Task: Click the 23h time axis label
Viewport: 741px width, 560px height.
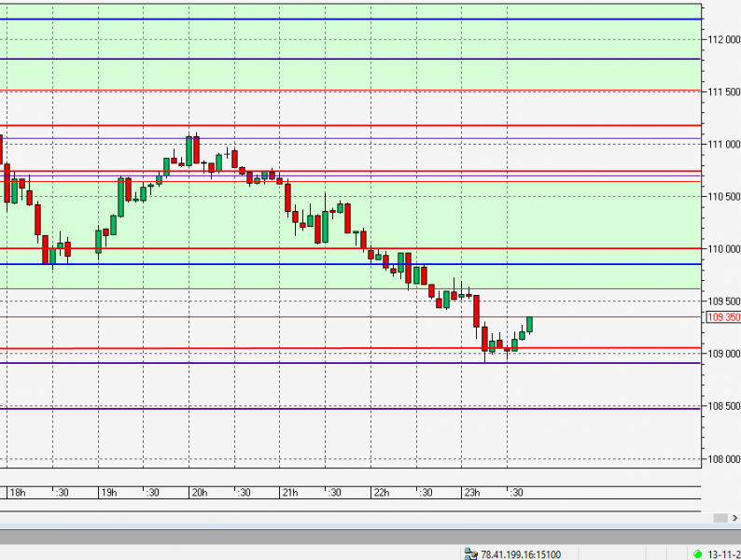Action: [x=472, y=493]
